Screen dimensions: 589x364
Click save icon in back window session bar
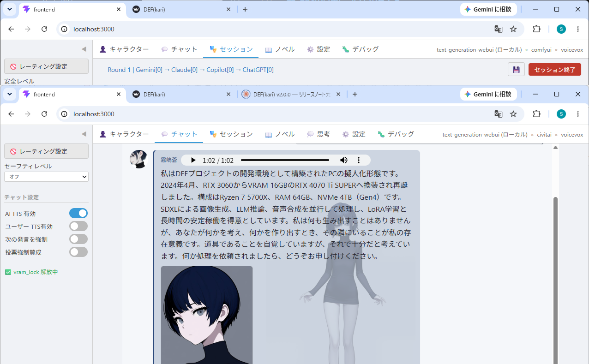click(x=516, y=70)
